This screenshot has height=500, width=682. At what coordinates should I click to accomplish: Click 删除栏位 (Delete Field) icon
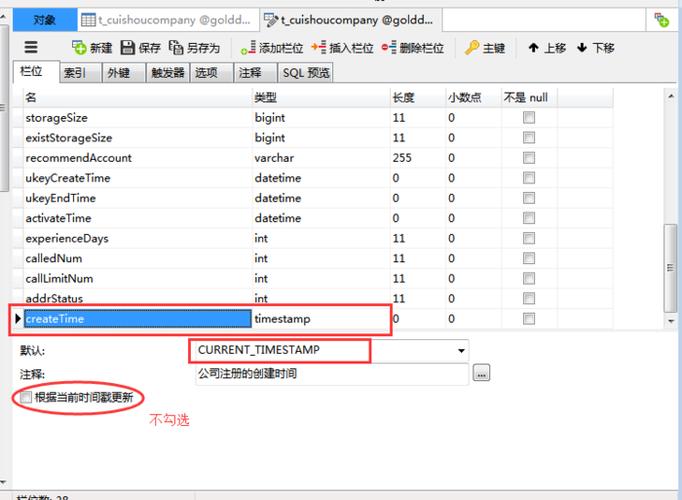tap(389, 47)
